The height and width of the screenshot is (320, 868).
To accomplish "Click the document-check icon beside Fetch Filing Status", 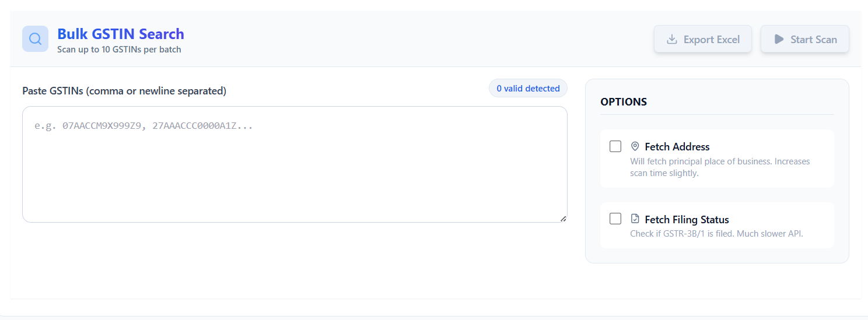I will [x=635, y=219].
